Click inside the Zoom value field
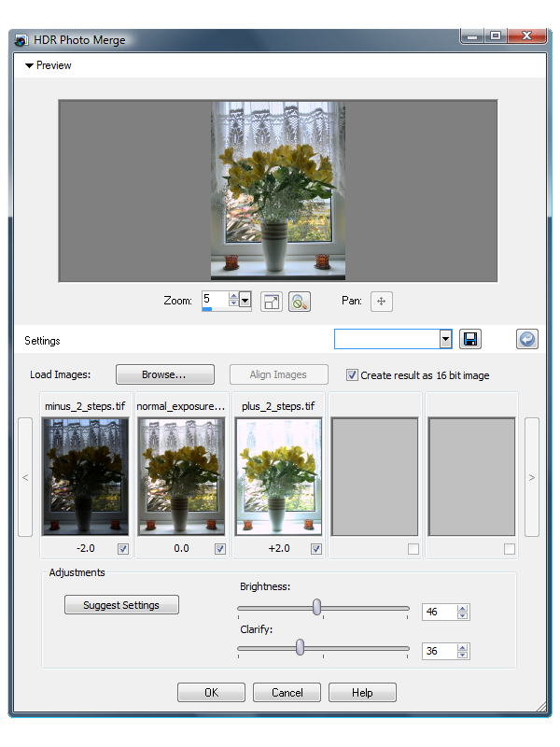Image resolution: width=560 pixels, height=747 pixels. tap(216, 300)
